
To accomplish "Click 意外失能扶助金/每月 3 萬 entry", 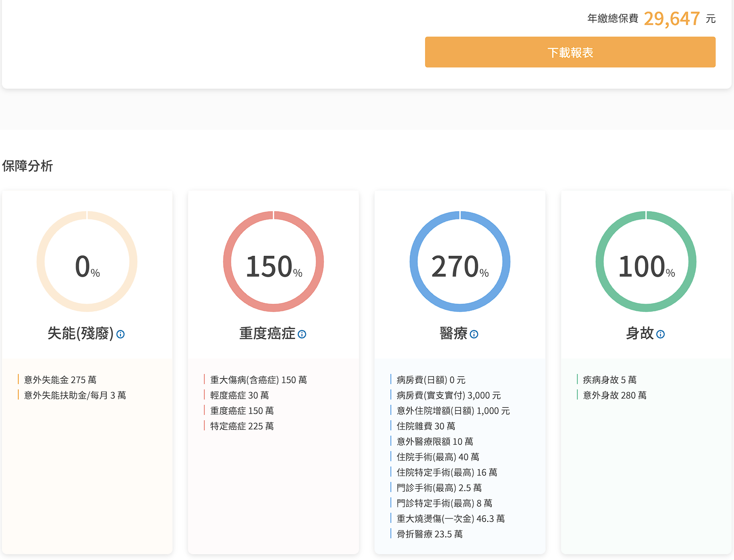I will click(x=75, y=395).
